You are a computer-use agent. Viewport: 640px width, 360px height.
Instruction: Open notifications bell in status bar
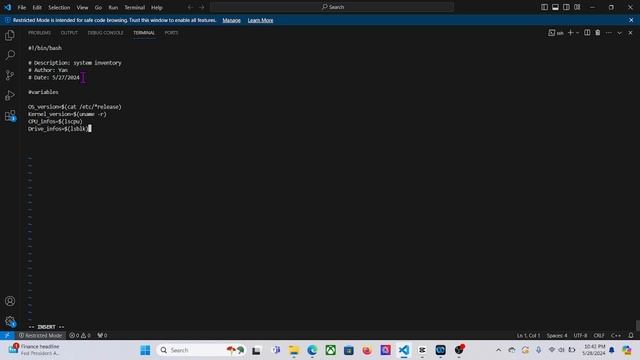point(631,336)
